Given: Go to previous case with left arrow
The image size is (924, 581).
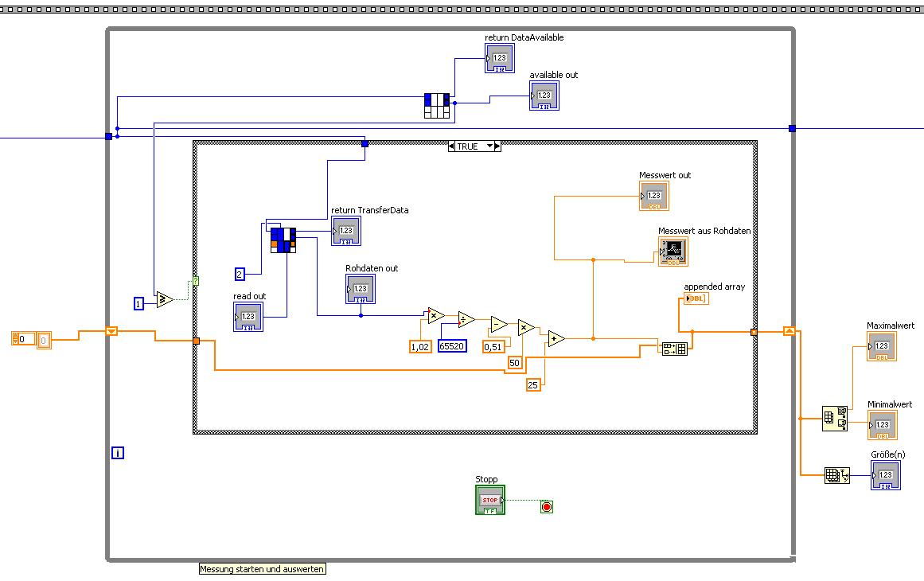Looking at the screenshot, I should coord(451,146).
